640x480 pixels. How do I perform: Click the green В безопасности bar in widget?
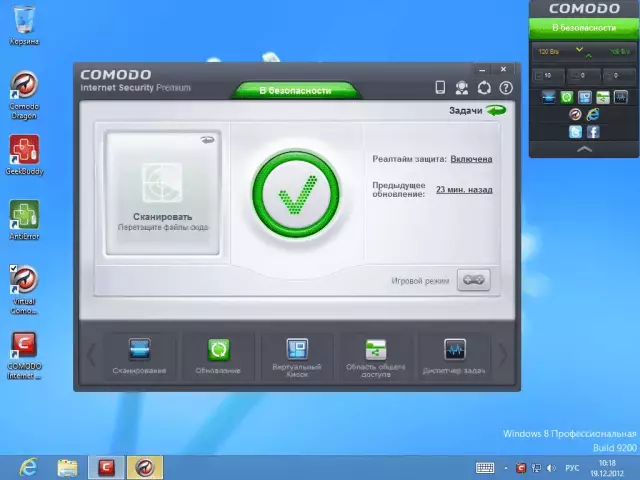click(584, 28)
